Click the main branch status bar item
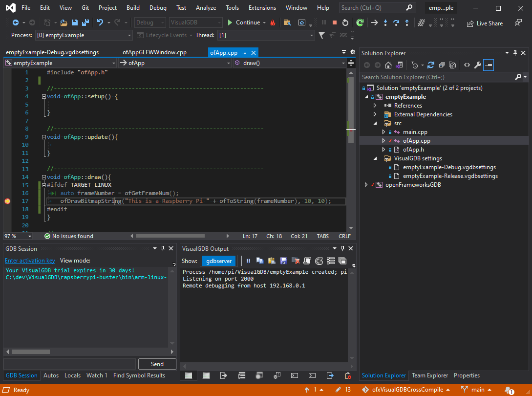The height and width of the screenshot is (396, 532). [476, 390]
